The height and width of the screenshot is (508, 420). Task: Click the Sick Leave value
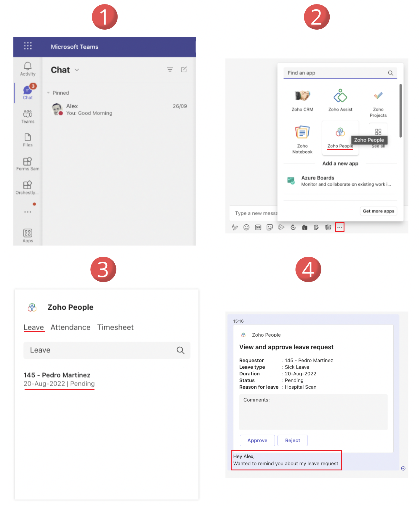(297, 367)
